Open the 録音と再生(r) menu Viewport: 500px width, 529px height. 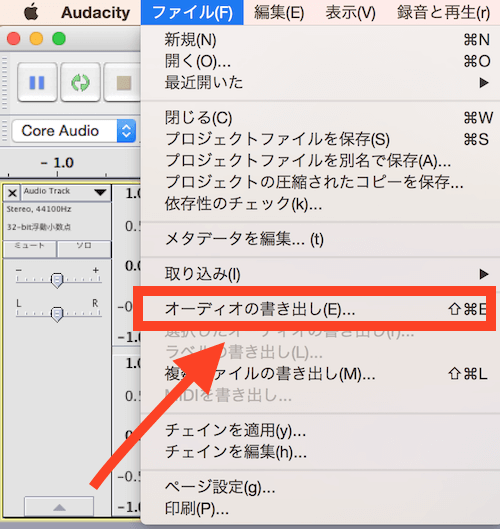pyautogui.click(x=444, y=12)
